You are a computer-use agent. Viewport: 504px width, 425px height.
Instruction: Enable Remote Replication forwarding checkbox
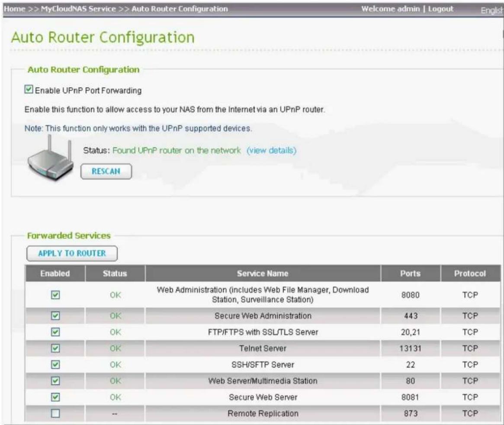click(x=55, y=413)
